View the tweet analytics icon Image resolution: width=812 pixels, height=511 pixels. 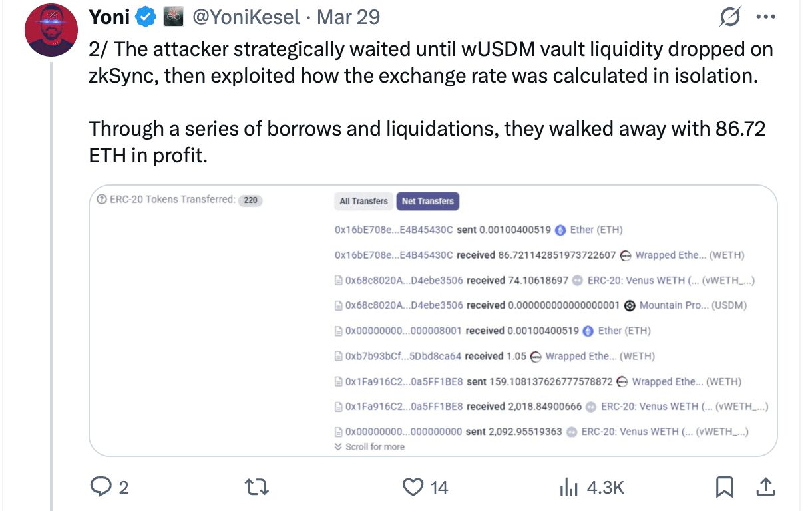click(568, 488)
